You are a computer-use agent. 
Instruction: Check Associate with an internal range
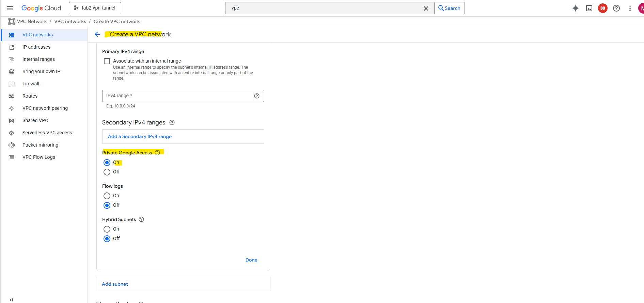click(x=107, y=61)
